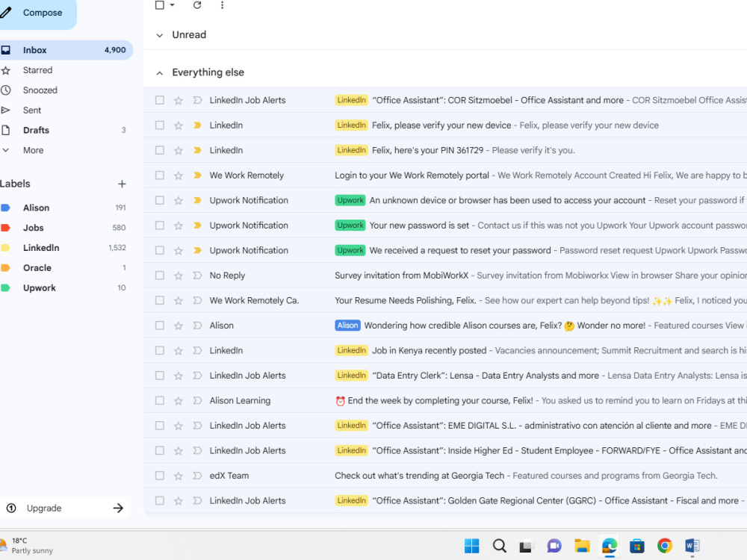The image size is (747, 560).
Task: Star the MobiWorkX survey email
Action: tap(179, 276)
